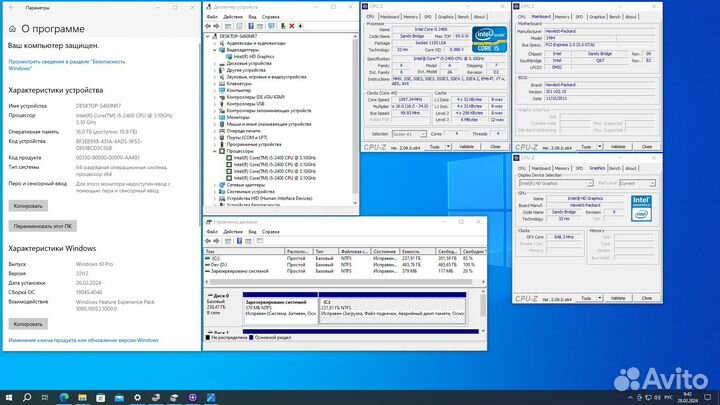This screenshot has height=405, width=720.
Task: Select the Зарезервировано системой row in volume list
Action: [344, 271]
